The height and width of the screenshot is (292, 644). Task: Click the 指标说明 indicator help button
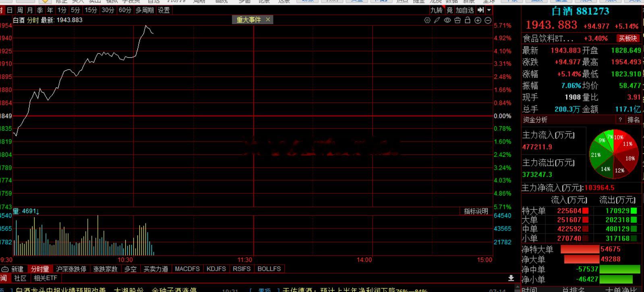(476, 211)
